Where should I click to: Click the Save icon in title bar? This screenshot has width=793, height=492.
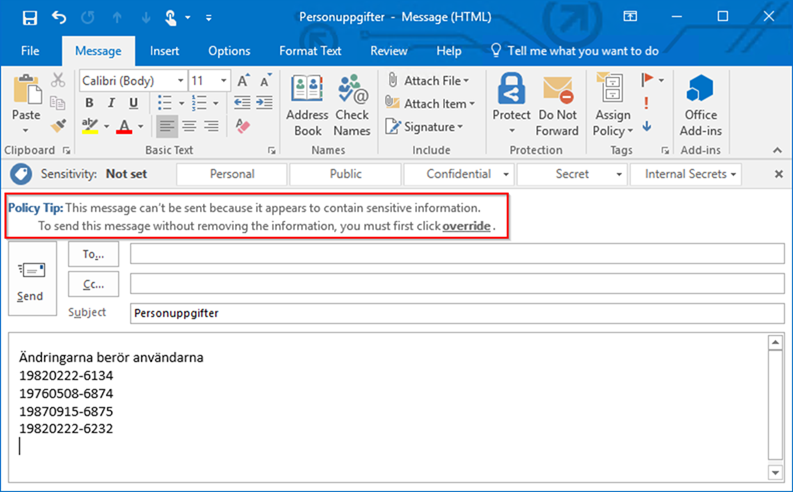[29, 17]
